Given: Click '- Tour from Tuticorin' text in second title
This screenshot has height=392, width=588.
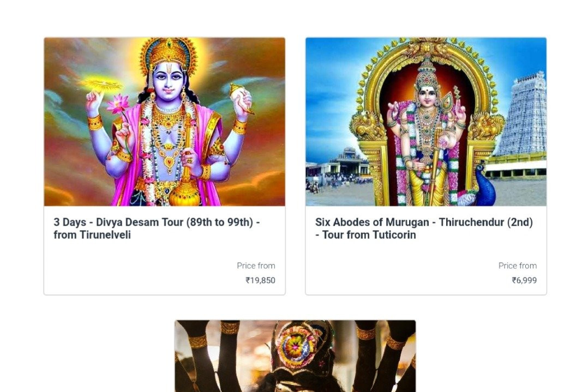Looking at the screenshot, I should [x=365, y=235].
